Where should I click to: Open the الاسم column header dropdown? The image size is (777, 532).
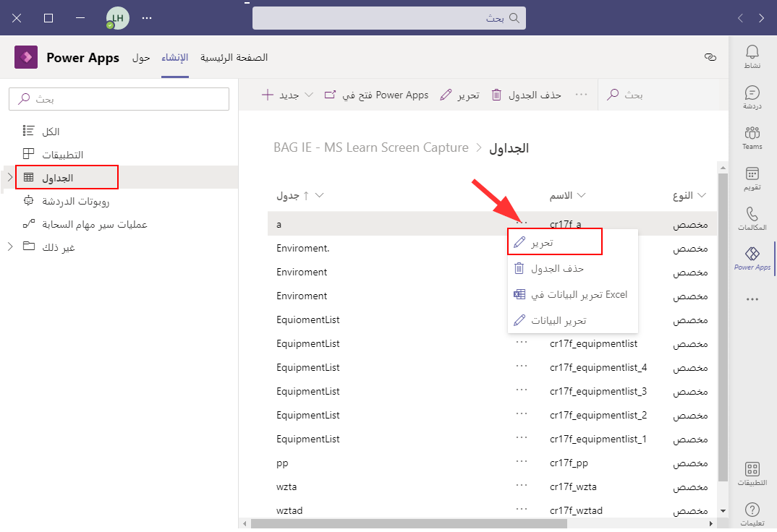click(x=581, y=195)
